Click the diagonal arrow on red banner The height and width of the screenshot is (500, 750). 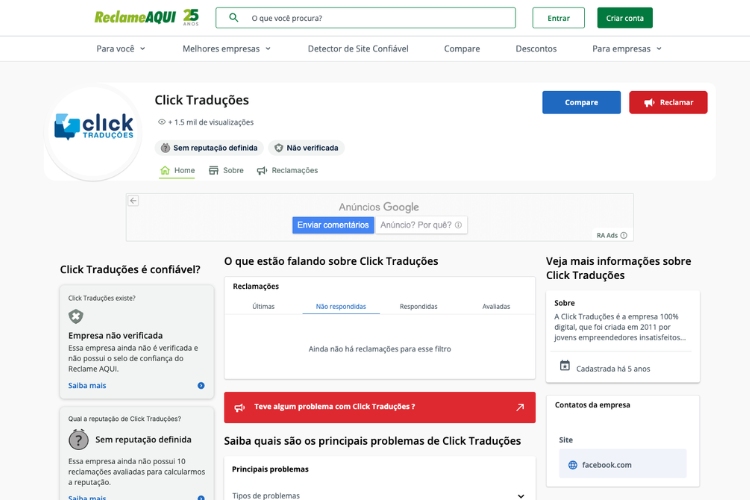(520, 407)
